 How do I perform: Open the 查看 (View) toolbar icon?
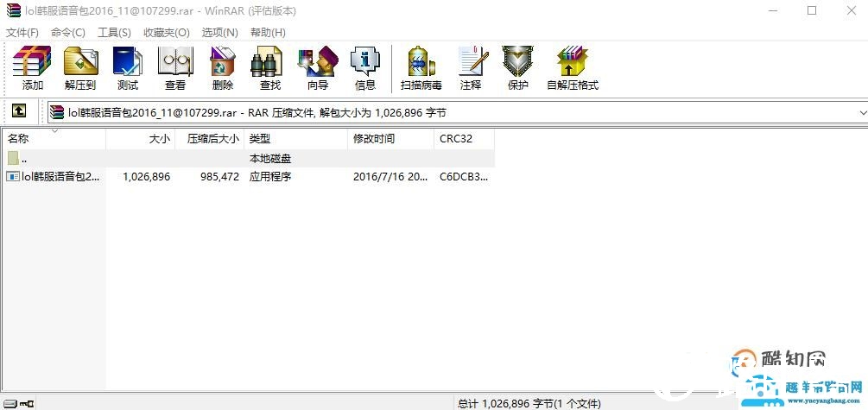coord(175,67)
